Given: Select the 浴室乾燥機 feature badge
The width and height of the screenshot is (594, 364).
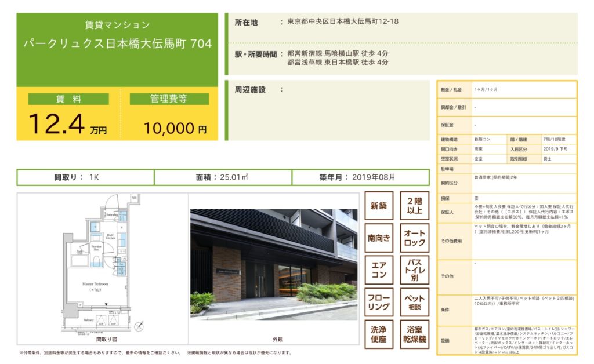Looking at the screenshot, I should (415, 334).
